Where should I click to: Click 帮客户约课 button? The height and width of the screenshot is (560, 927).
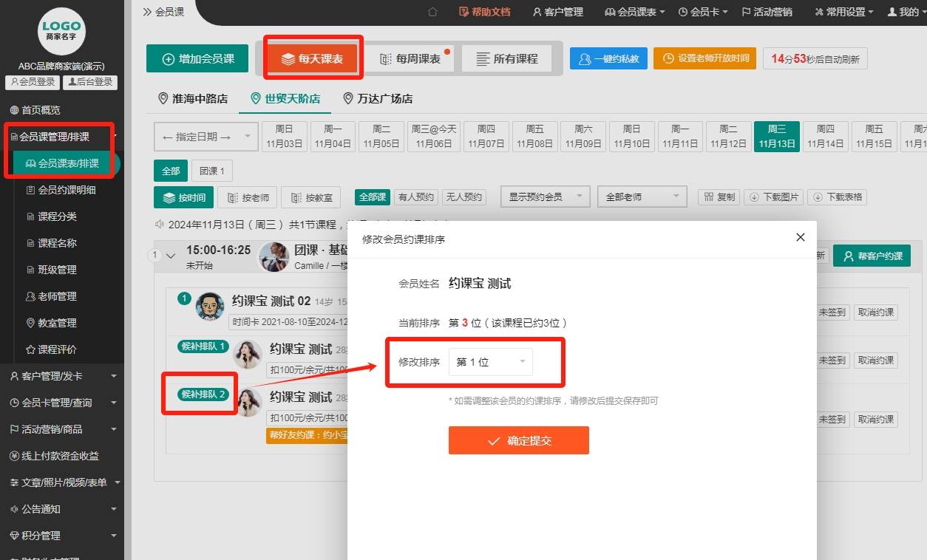[872, 256]
